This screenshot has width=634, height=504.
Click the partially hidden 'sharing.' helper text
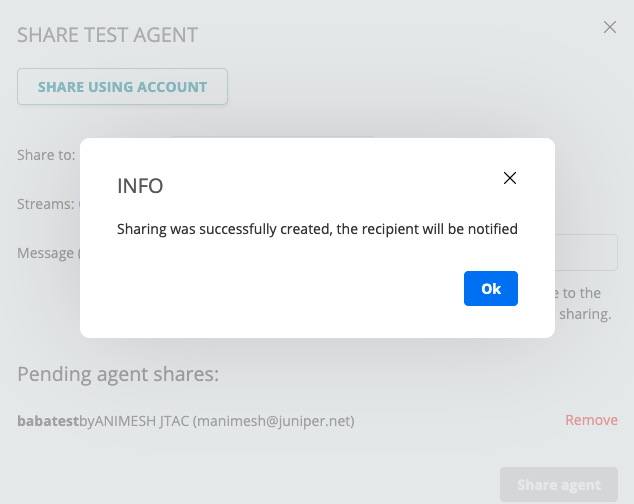585,314
